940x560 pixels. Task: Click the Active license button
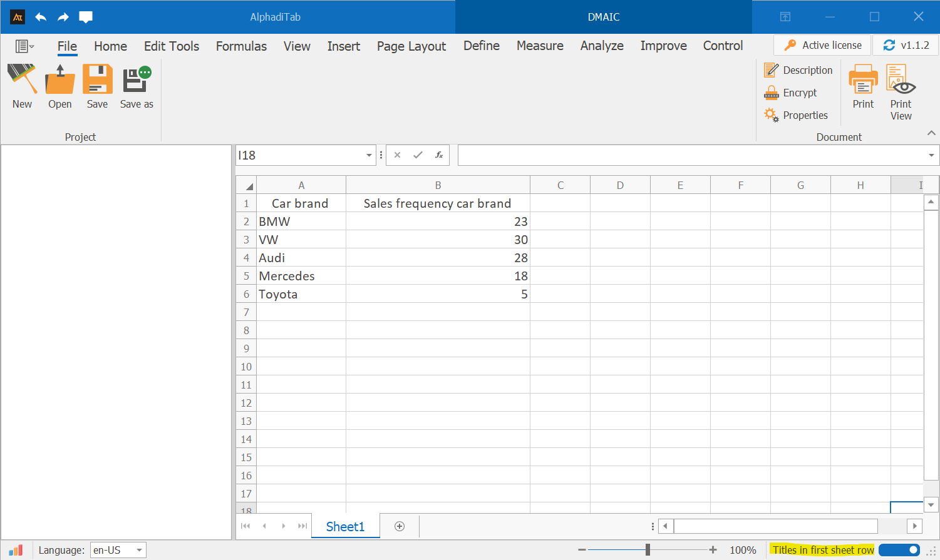[x=822, y=45]
